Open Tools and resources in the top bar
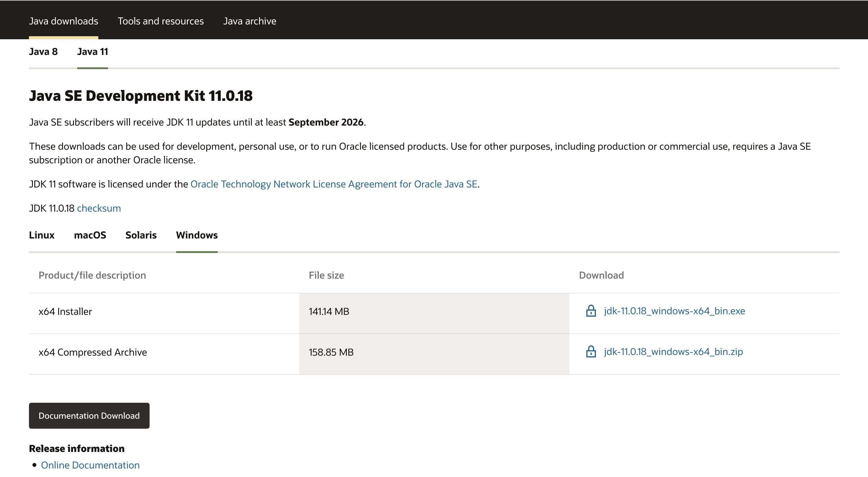Viewport: 868px width, 477px height. coord(160,21)
